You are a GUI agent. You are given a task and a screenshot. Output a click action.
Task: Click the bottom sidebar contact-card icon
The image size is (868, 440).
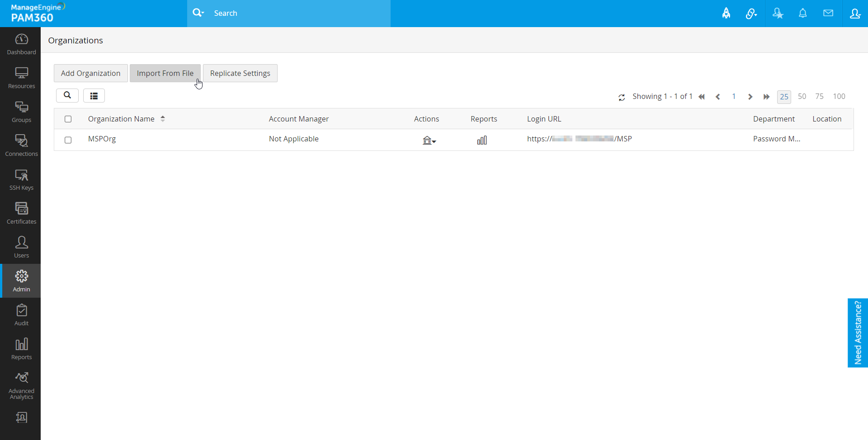(x=21, y=417)
